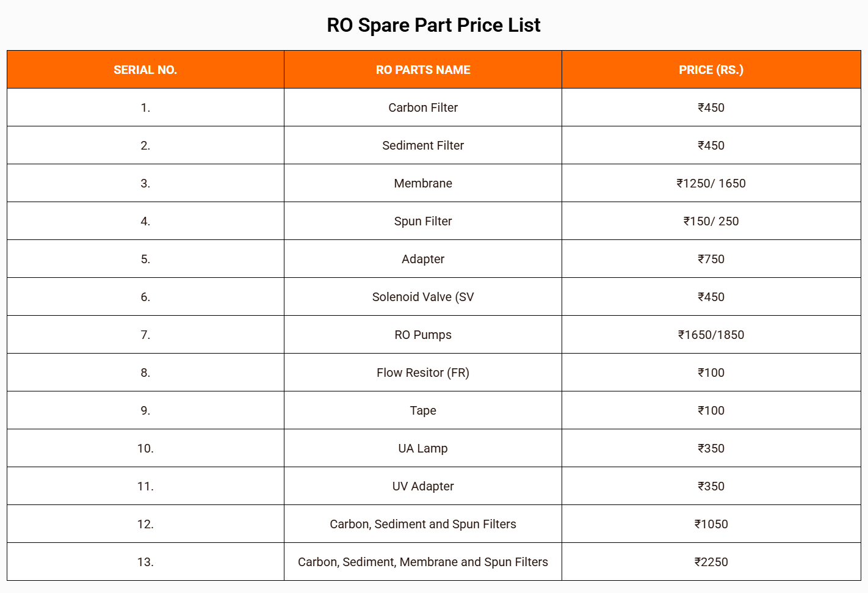
Task: Click the ₹2250 price cell
Action: pyautogui.click(x=711, y=562)
